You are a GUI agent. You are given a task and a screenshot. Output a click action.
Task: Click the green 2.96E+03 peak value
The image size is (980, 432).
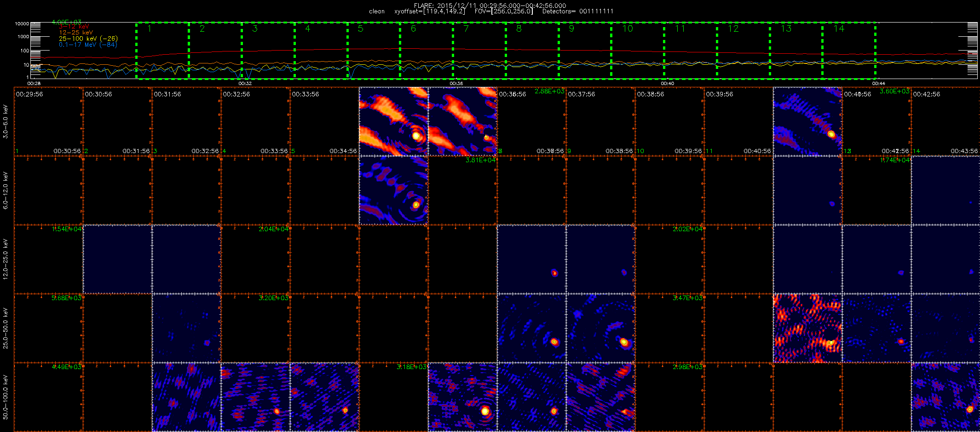(688, 367)
